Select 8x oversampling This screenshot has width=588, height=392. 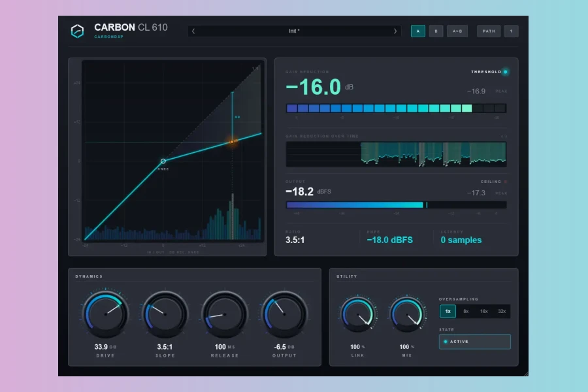click(466, 312)
